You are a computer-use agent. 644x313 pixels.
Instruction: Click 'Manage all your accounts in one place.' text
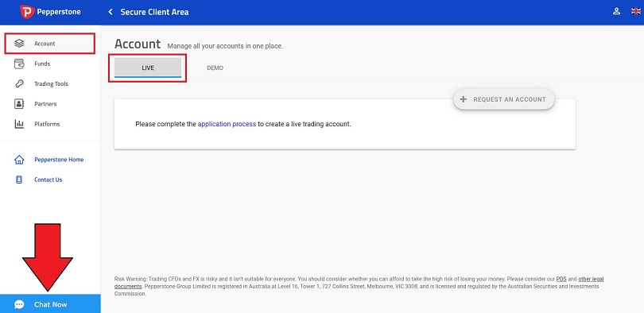pyautogui.click(x=225, y=46)
